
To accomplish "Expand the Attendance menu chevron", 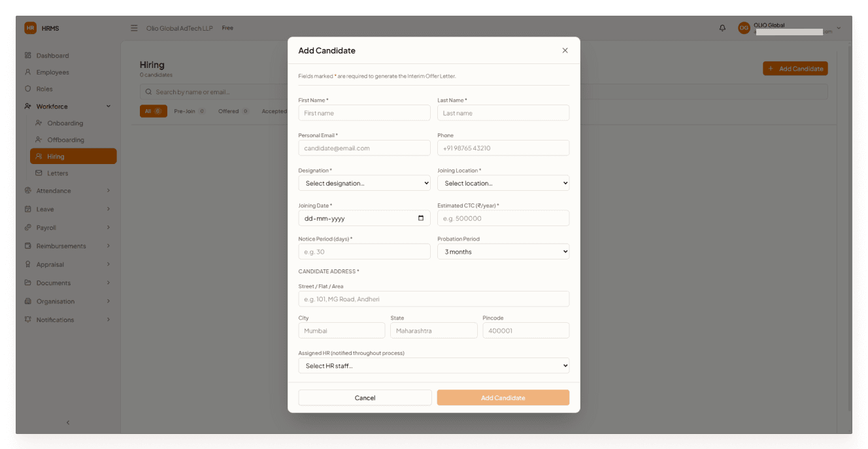I will point(108,191).
